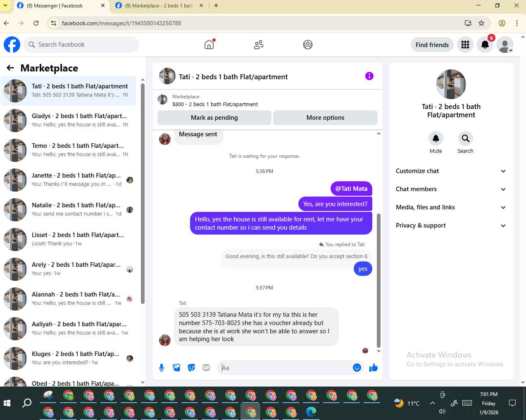Click the conversation list scrollbar
Screen dimensions: 526x420
pos(143,193)
